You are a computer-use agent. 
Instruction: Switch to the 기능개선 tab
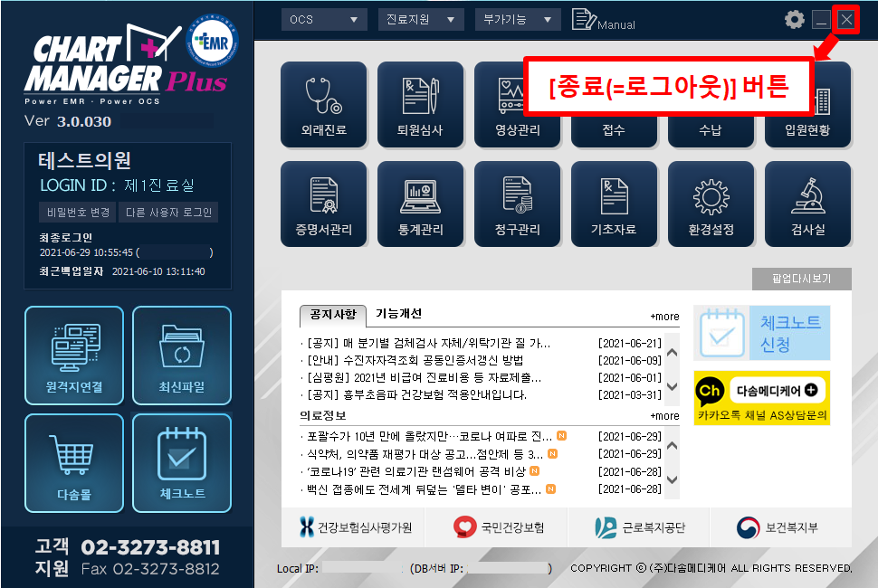pos(398,314)
